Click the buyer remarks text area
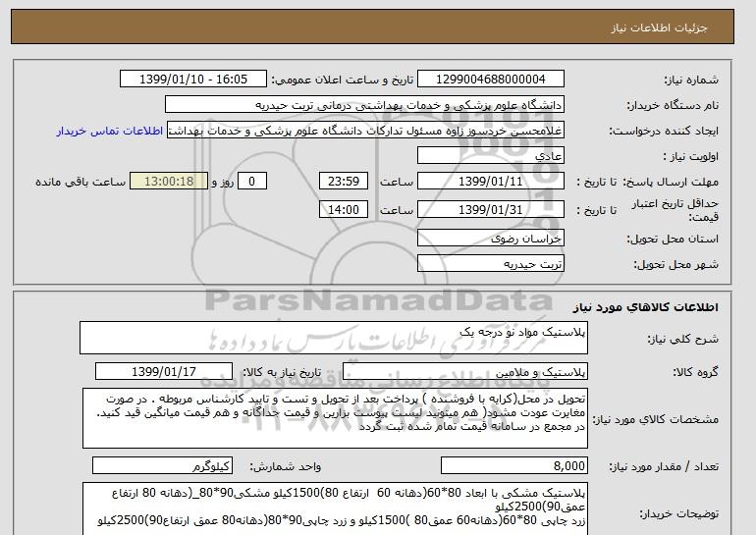This screenshot has width=756, height=535. [335, 508]
